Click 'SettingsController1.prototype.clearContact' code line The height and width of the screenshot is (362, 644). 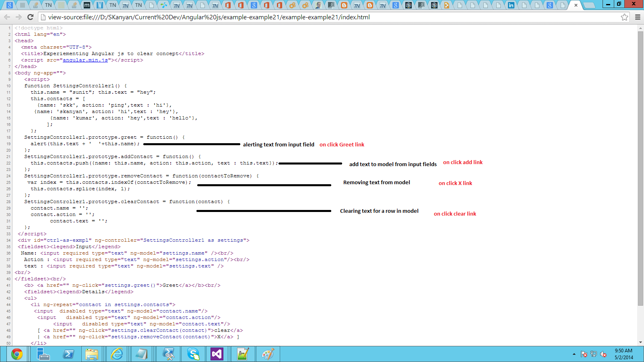click(x=127, y=202)
